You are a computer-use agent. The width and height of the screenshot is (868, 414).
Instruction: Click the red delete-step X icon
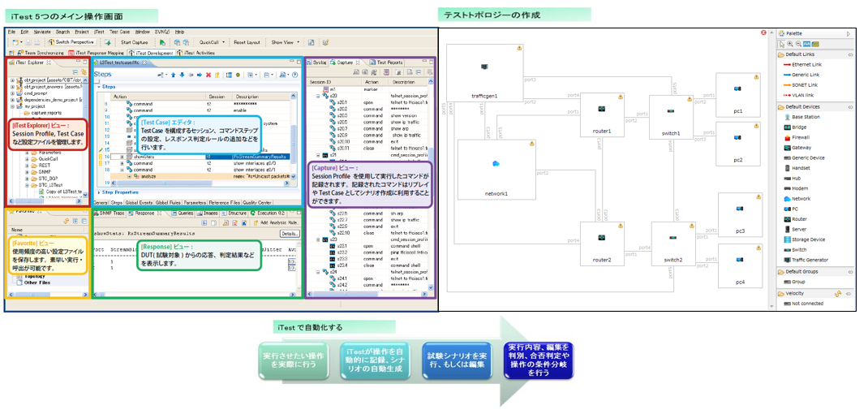pos(208,74)
